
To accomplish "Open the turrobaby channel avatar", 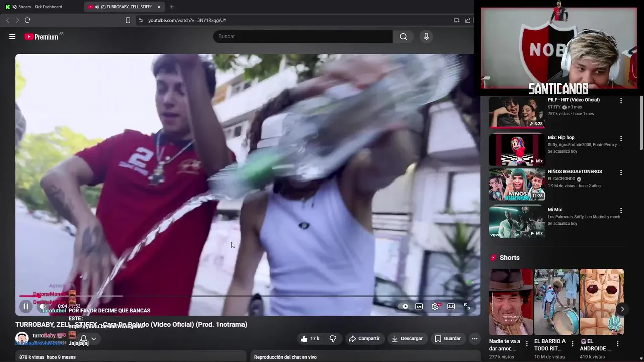I will point(22,338).
